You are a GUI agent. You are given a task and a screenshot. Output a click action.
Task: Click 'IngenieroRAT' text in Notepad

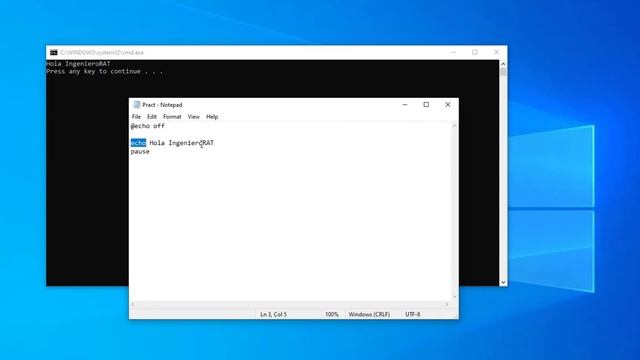click(191, 143)
